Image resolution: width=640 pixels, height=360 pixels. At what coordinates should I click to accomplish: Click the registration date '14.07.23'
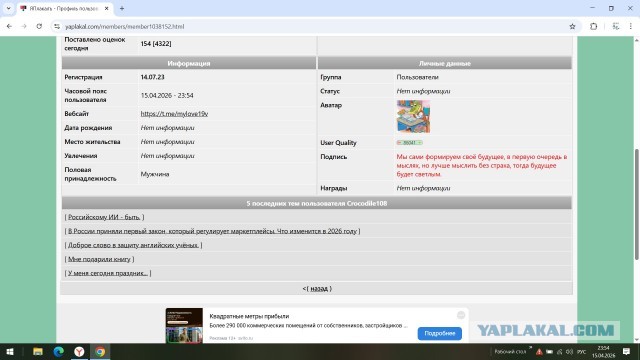(152, 77)
